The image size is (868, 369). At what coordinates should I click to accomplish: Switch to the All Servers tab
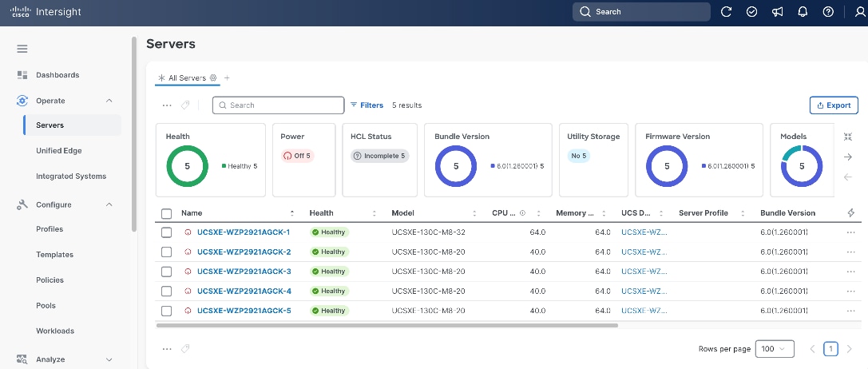click(x=187, y=78)
